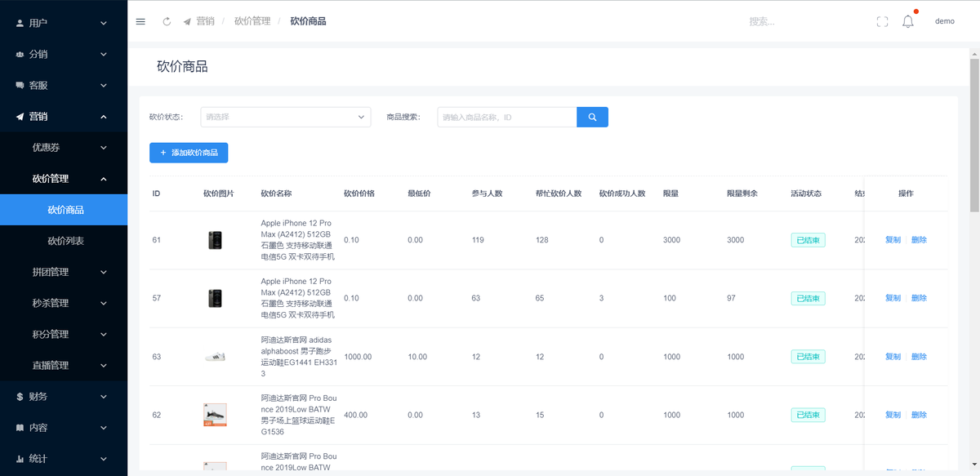Click 删除 for product ID 63
The height and width of the screenshot is (476, 980).
pyautogui.click(x=919, y=357)
